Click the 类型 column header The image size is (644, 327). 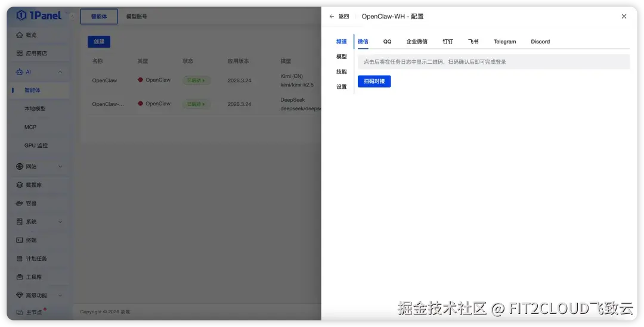143,61
